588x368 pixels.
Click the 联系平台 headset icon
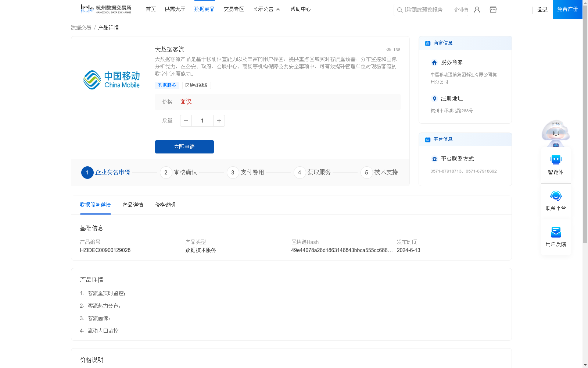click(x=556, y=196)
